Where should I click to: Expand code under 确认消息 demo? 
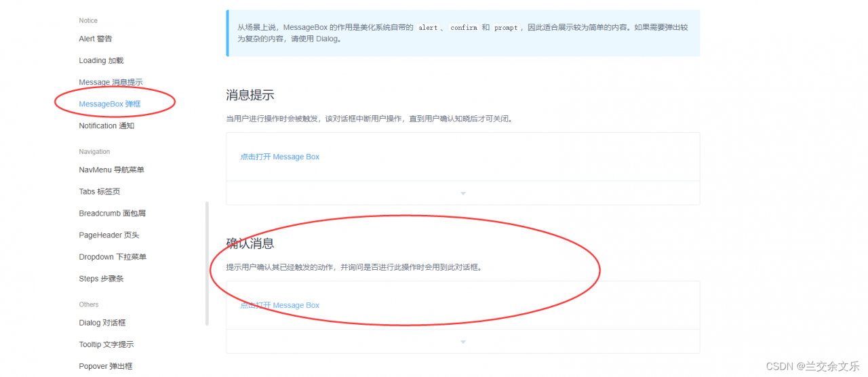point(462,342)
